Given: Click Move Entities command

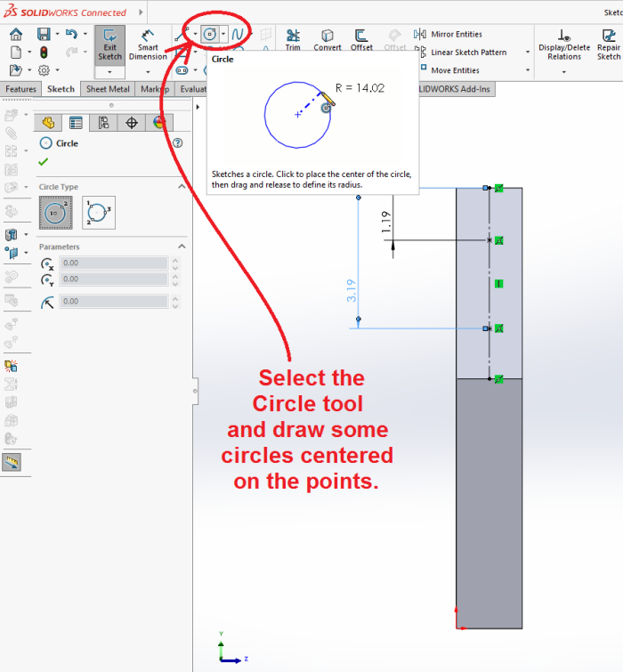Looking at the screenshot, I should tap(455, 70).
